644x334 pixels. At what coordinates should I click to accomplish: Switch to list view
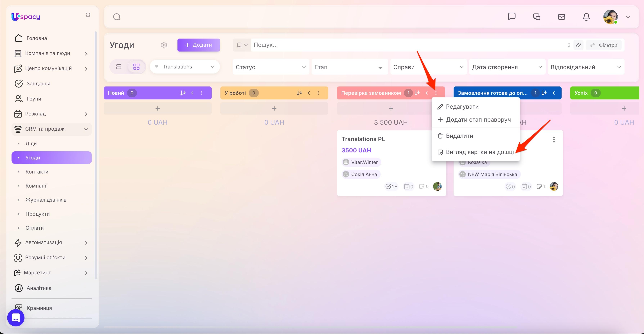(119, 66)
